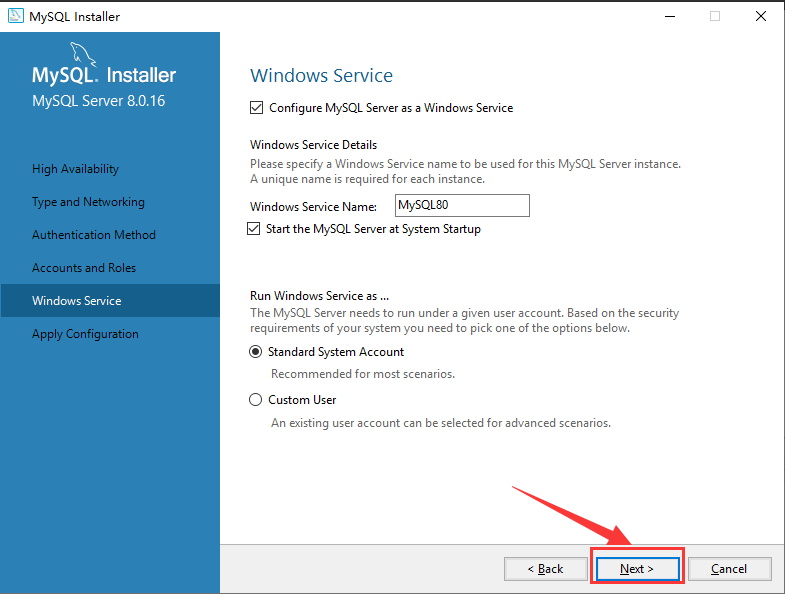
Task: Click the 'Run Windows Service as ...' label
Action: click(319, 296)
